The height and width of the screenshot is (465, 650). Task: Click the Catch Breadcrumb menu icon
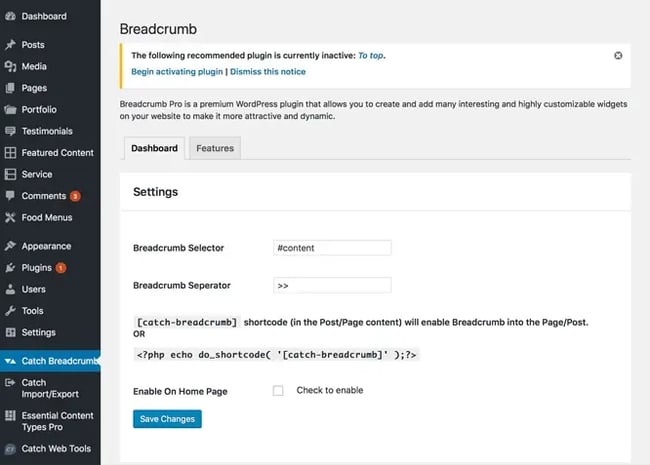pos(10,361)
